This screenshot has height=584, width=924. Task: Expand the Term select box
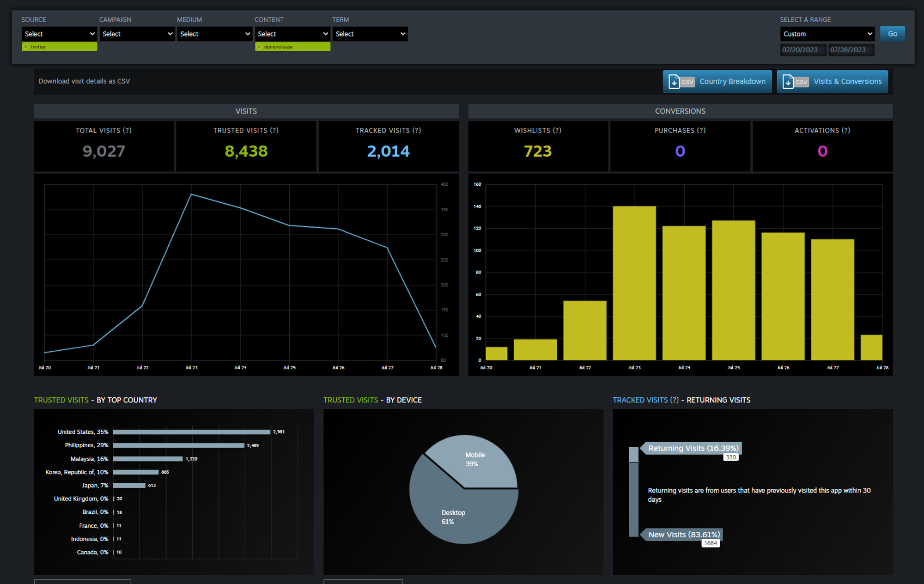pyautogui.click(x=370, y=34)
